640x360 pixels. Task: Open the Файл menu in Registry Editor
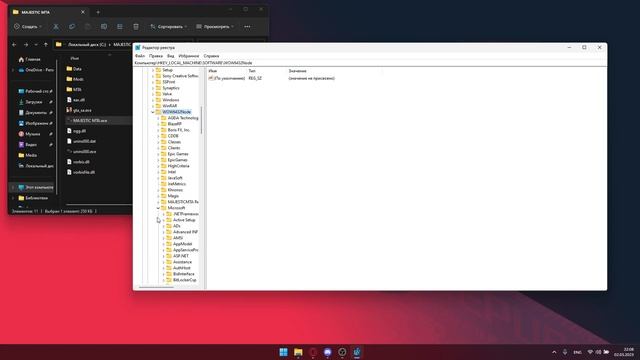[x=140, y=56]
